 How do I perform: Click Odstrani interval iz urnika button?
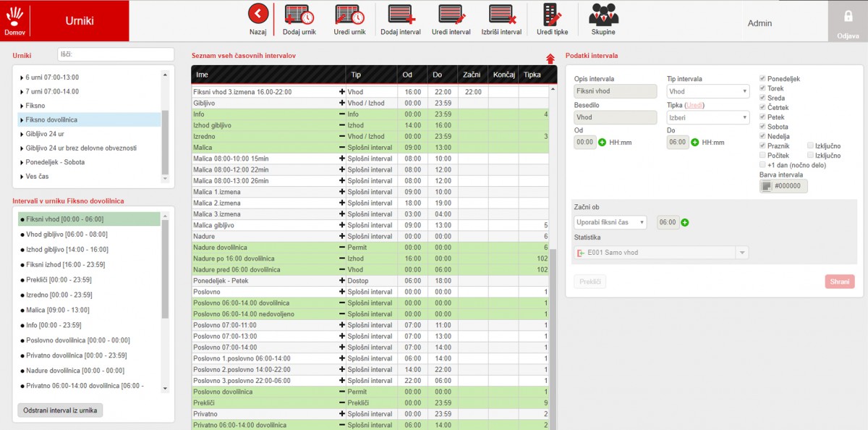(x=61, y=410)
